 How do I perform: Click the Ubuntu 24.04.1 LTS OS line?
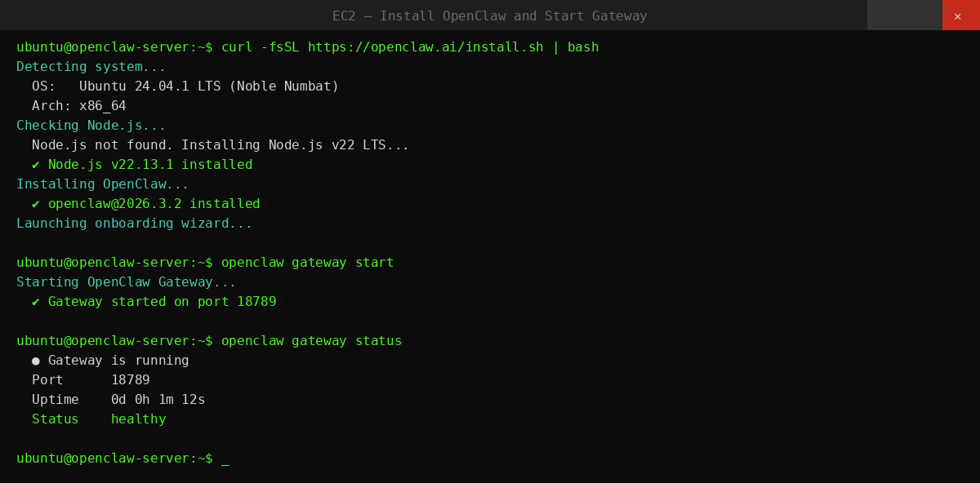[185, 86]
